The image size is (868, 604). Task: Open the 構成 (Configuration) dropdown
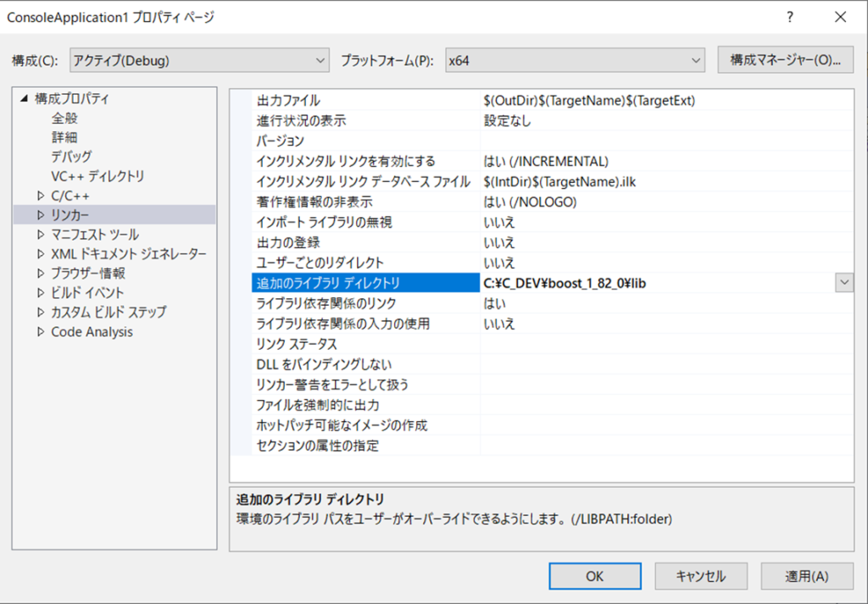[199, 60]
